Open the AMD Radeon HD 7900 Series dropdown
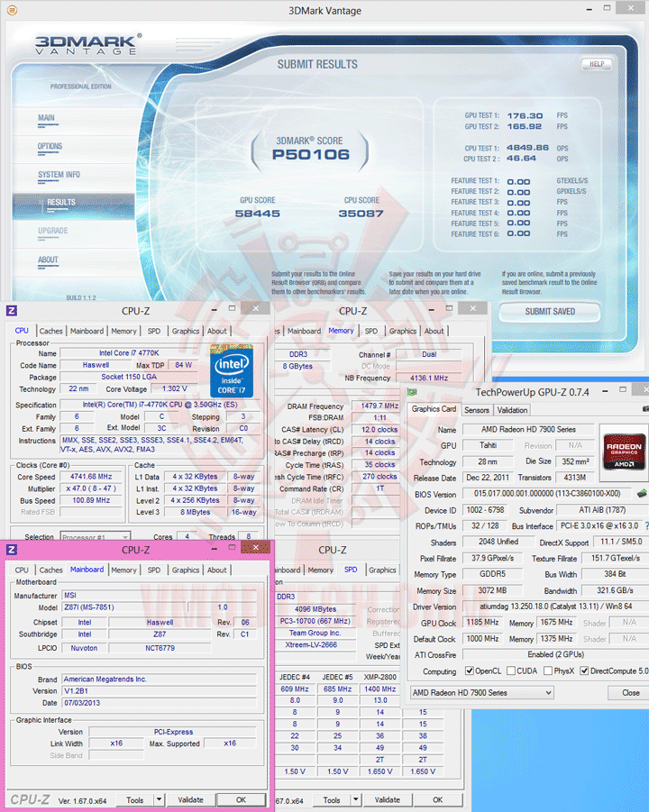This screenshot has width=649, height=812. 481,693
